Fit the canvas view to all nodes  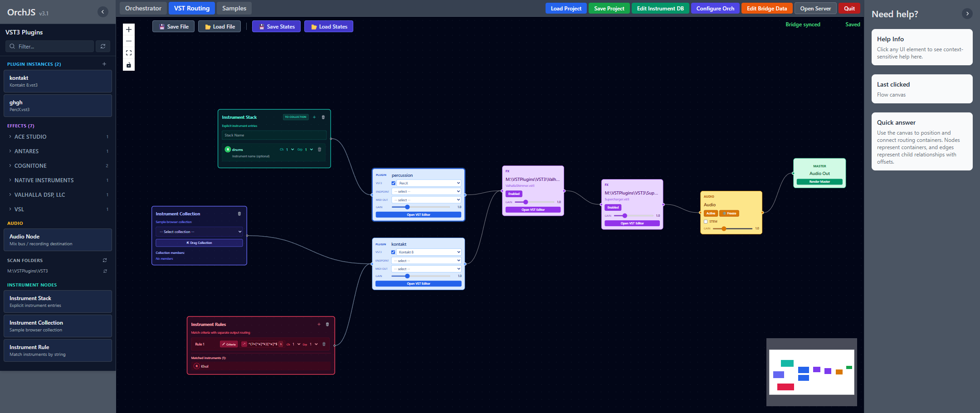point(129,53)
